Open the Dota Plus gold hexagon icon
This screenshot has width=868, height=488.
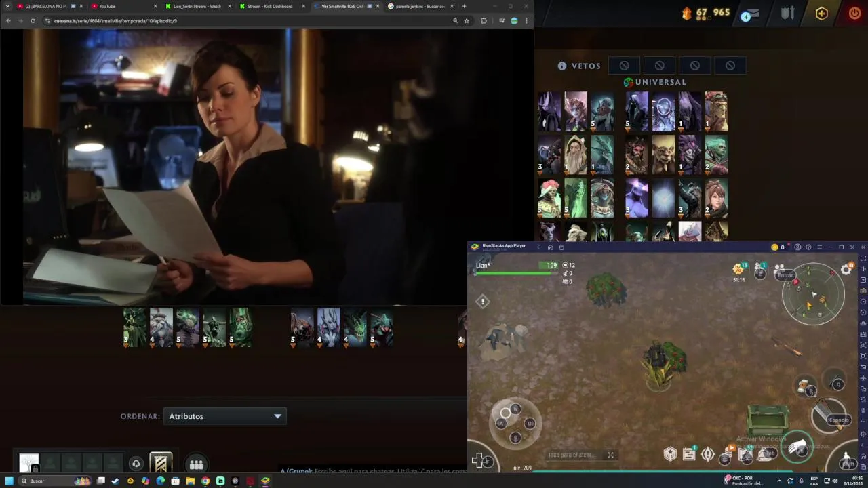(x=821, y=14)
